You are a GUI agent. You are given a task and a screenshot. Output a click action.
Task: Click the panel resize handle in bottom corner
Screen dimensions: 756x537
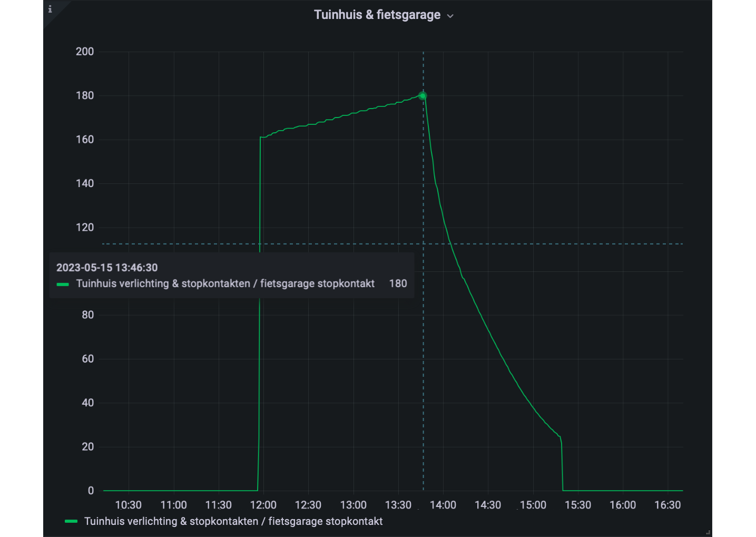click(x=709, y=533)
